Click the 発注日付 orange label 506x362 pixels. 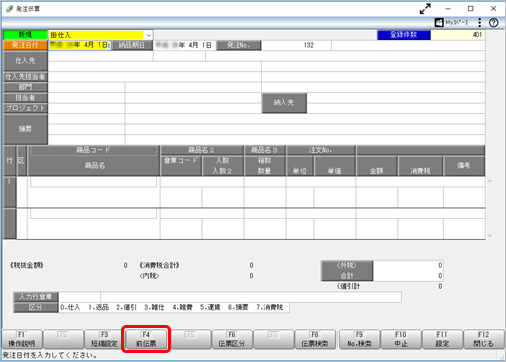point(25,45)
